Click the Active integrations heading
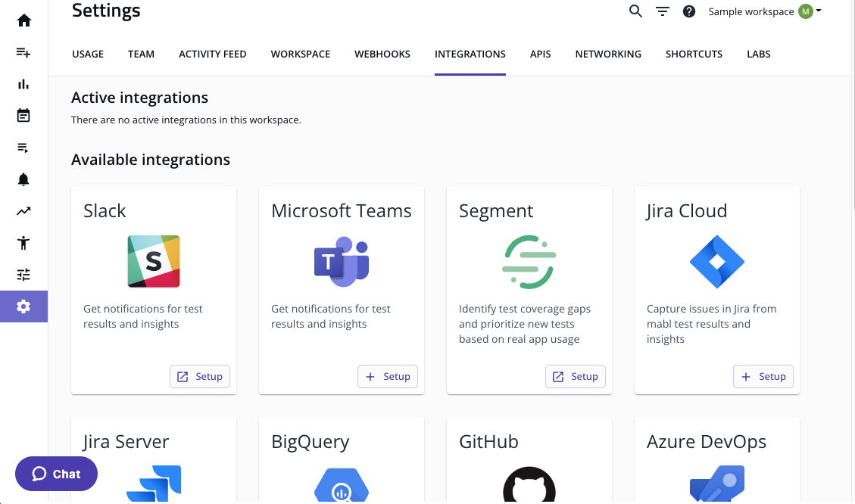Screen dimensions: 855x504 139,98
